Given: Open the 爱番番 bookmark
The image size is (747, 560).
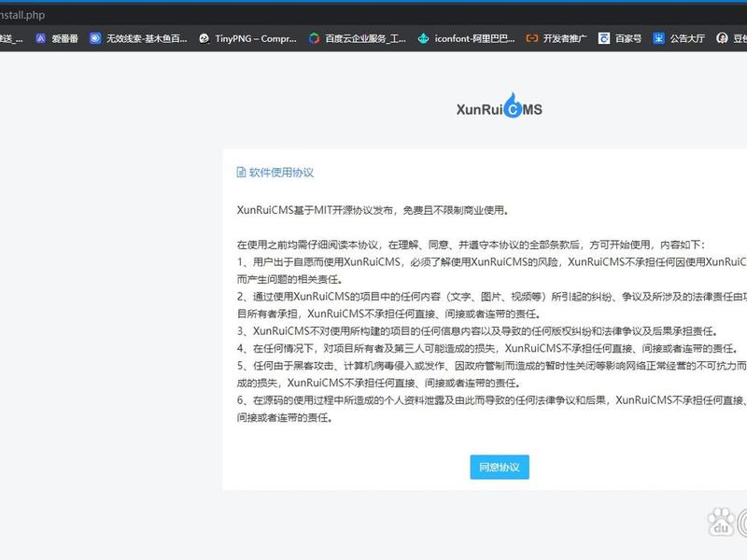Looking at the screenshot, I should pyautogui.click(x=57, y=38).
